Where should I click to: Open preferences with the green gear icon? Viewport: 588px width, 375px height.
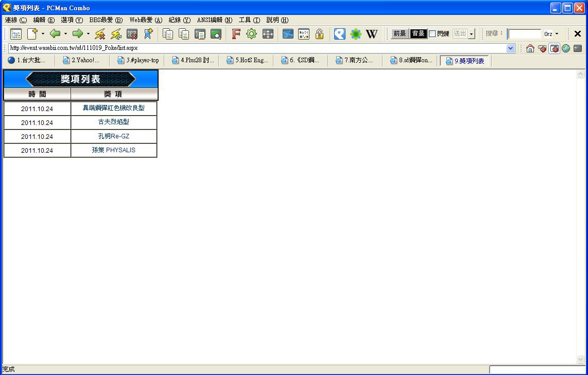251,34
